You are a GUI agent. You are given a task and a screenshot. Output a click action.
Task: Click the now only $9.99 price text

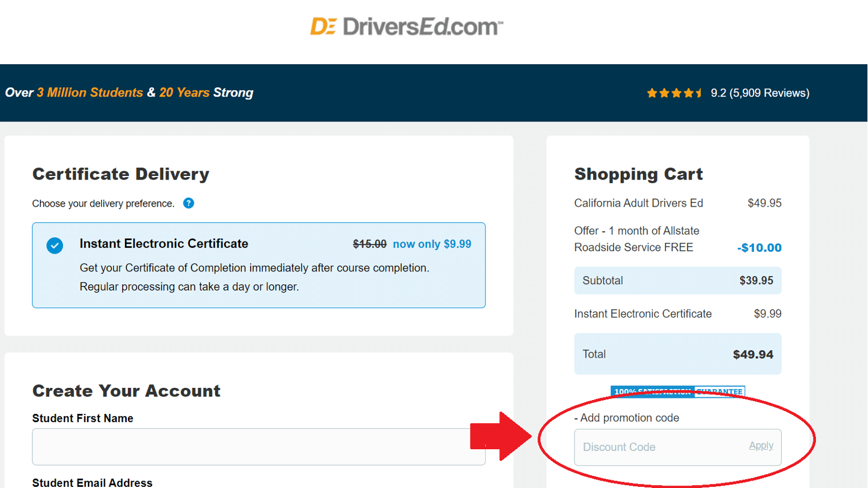[x=432, y=244]
